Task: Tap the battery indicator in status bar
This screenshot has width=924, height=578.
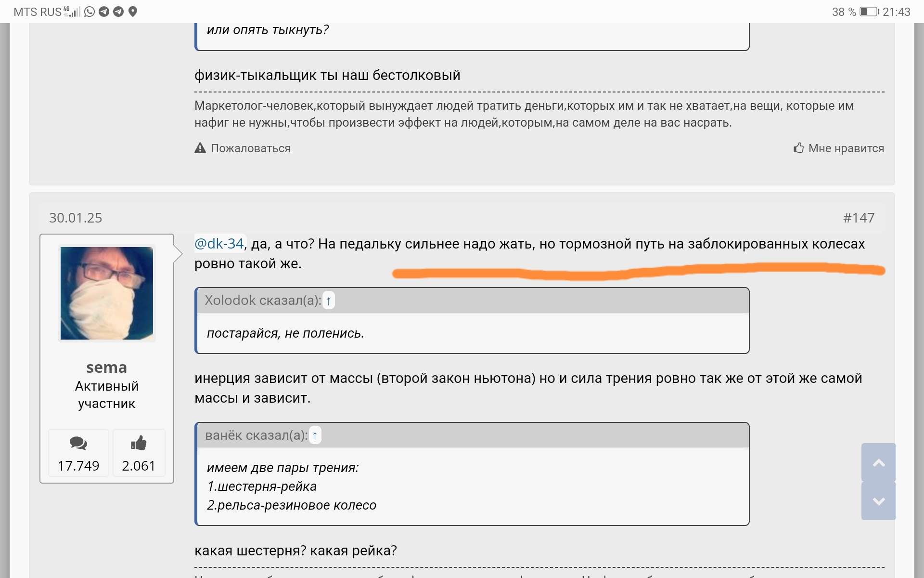Action: tap(869, 12)
